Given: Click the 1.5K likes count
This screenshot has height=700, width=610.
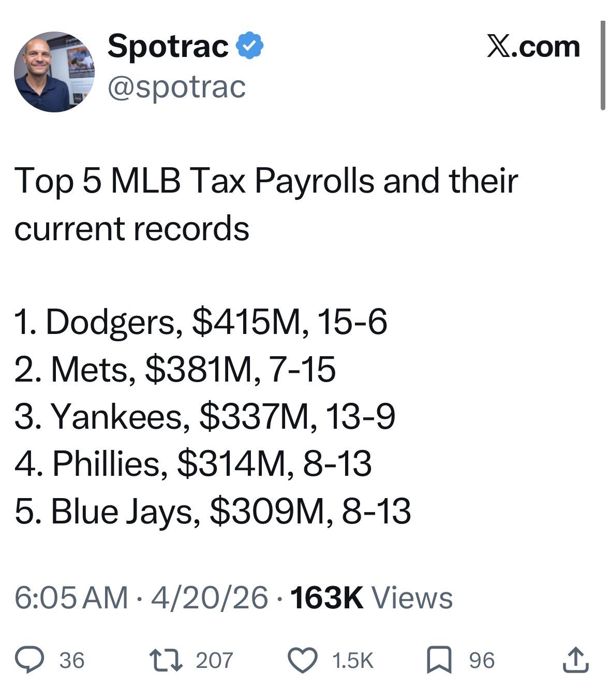Looking at the screenshot, I should pos(352,660).
